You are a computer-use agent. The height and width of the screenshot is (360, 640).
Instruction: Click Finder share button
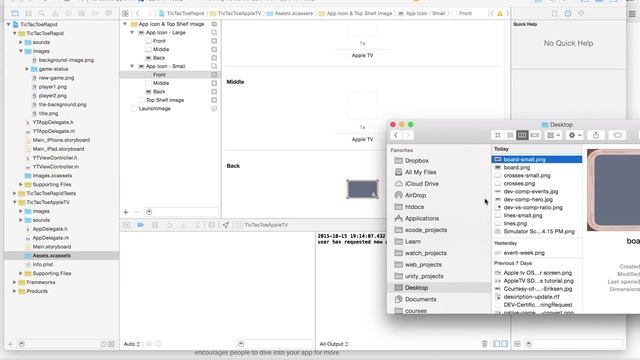pyautogui.click(x=596, y=135)
